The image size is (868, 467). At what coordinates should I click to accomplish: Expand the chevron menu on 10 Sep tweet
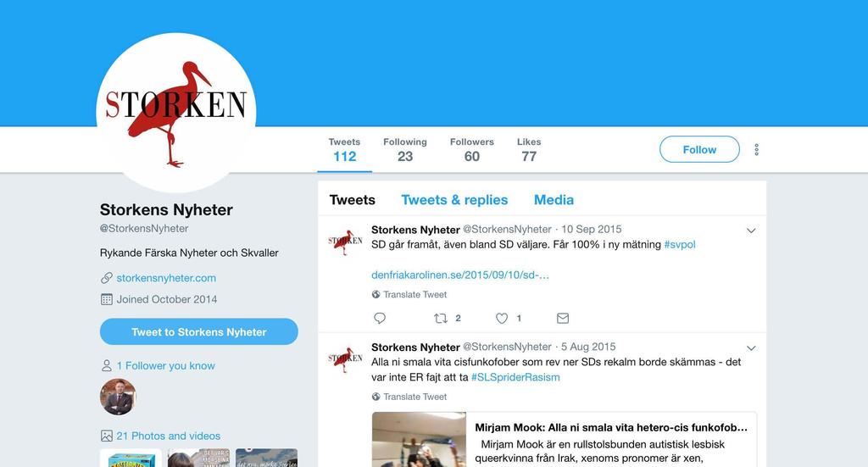coord(751,231)
